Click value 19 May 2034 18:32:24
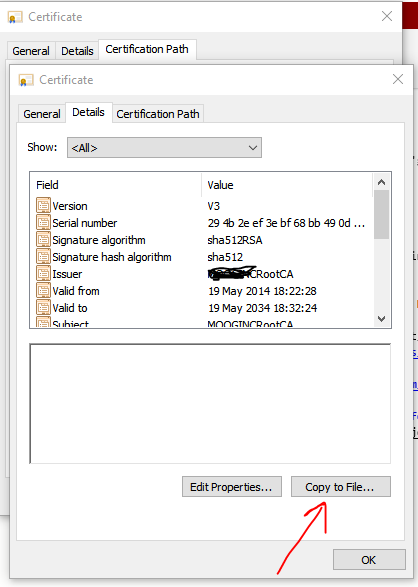418x587 pixels. [262, 308]
